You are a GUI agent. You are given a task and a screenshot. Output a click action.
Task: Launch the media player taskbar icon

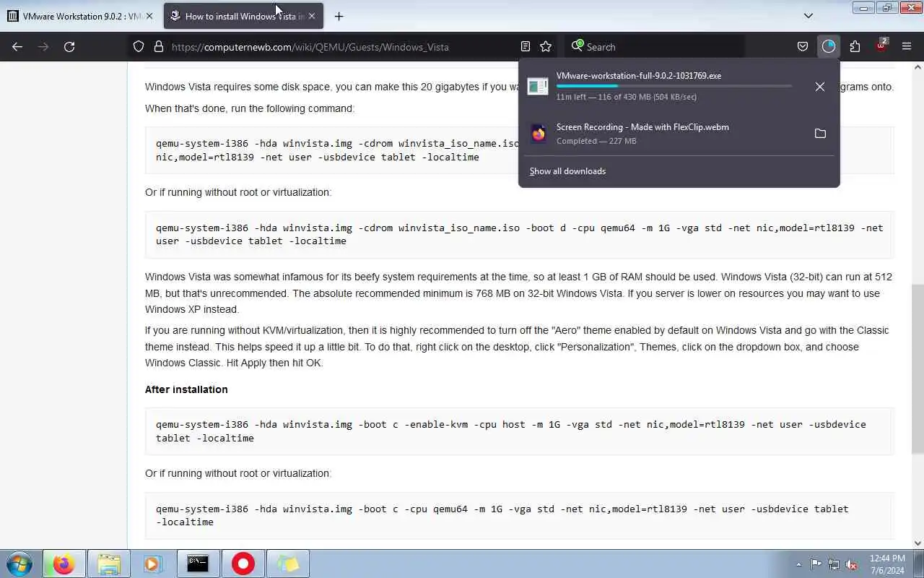point(153,564)
